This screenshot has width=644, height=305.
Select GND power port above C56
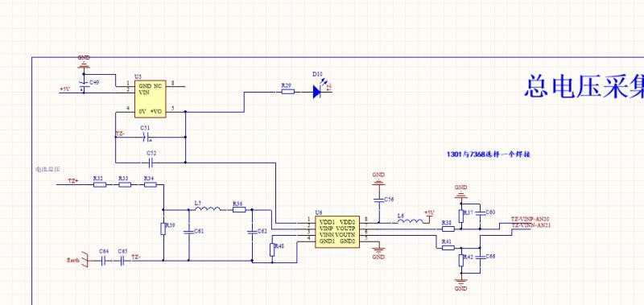click(378, 178)
